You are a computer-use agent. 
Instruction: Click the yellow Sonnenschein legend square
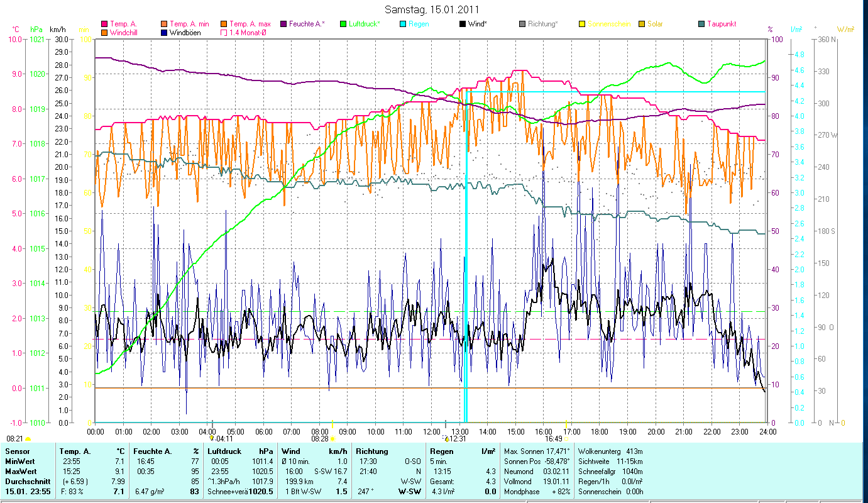pyautogui.click(x=582, y=24)
